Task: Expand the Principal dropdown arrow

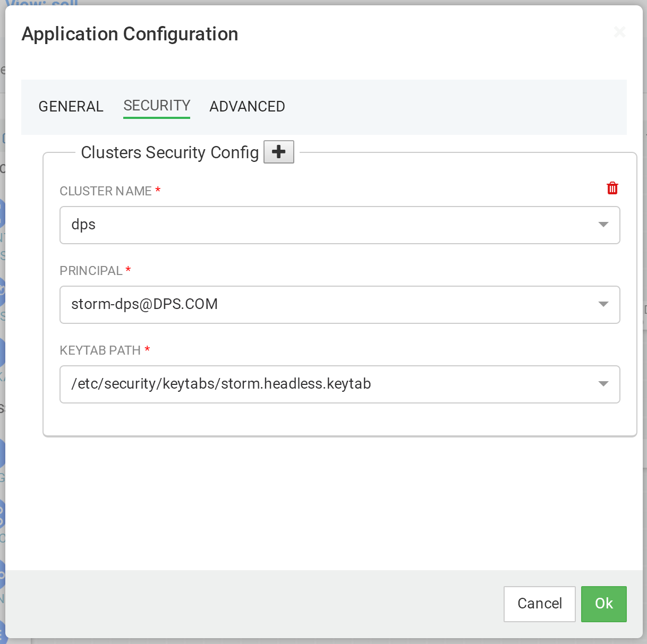Action: (x=603, y=304)
